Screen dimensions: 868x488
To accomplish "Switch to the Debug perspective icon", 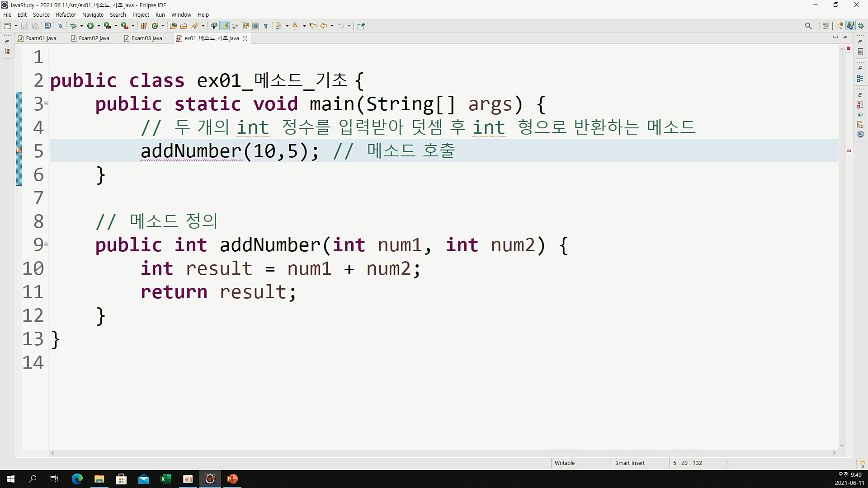I will (x=861, y=26).
